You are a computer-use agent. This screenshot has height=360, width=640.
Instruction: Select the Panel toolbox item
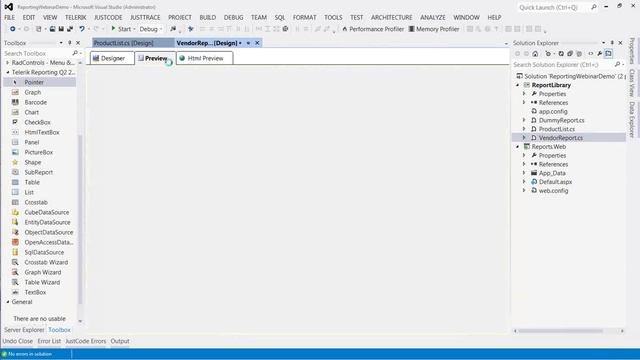click(x=31, y=142)
